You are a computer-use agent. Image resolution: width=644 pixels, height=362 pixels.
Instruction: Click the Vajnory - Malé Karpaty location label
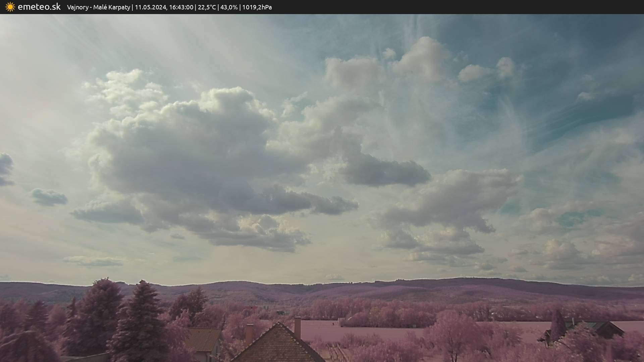(98, 7)
